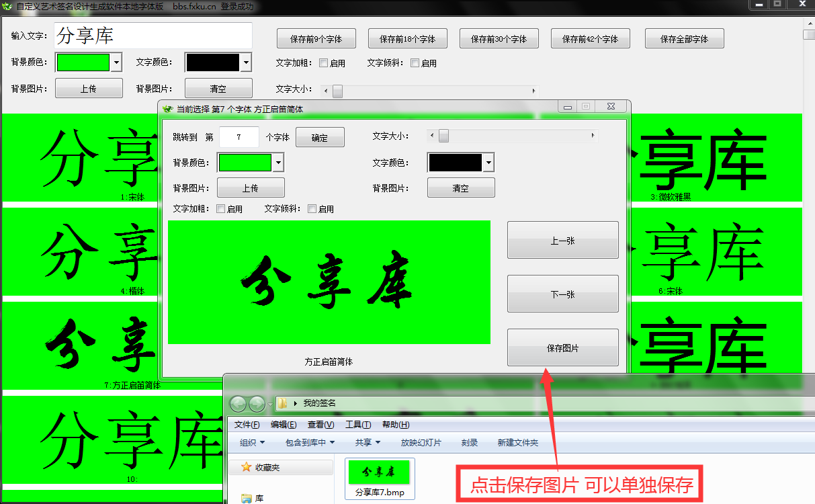Click the 上一张 (previous) button
The height and width of the screenshot is (504, 815).
[563, 240]
